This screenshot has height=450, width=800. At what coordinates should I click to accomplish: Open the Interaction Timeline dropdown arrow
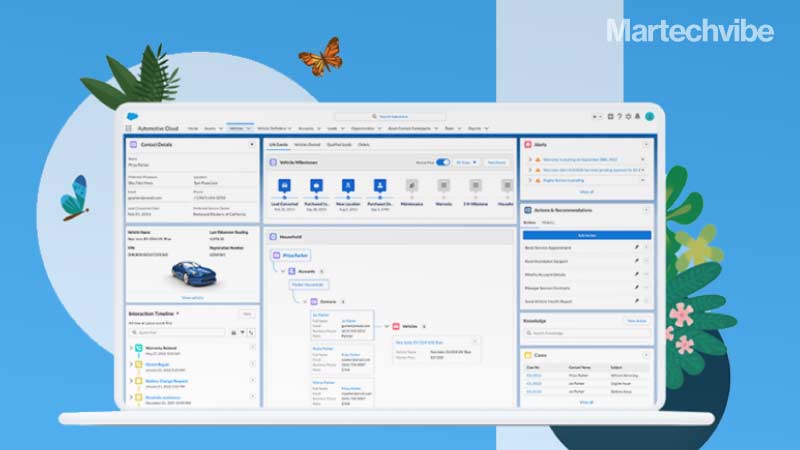pos(178,313)
